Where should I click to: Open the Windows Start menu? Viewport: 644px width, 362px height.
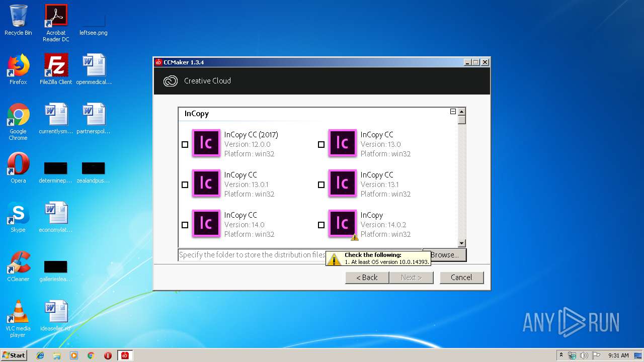(x=14, y=355)
